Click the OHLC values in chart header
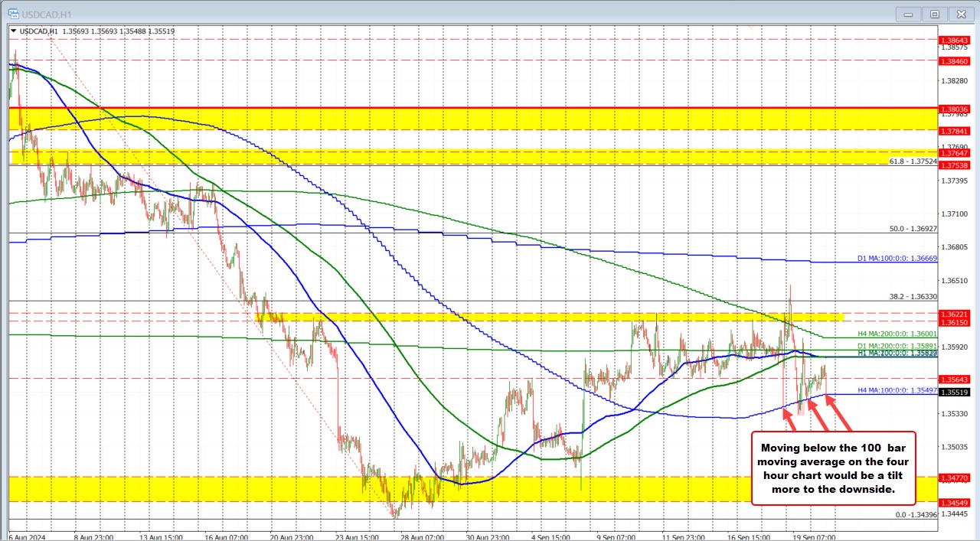This screenshot has height=541, width=980. [119, 31]
